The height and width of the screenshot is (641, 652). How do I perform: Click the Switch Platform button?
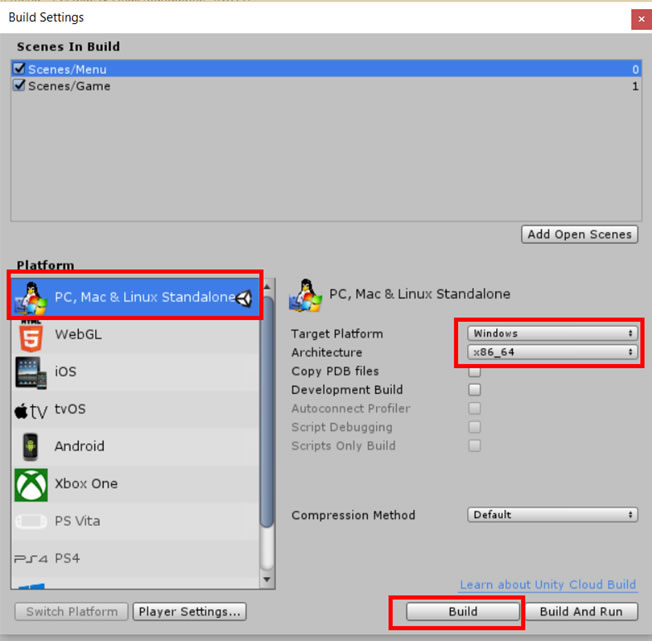pyautogui.click(x=72, y=612)
